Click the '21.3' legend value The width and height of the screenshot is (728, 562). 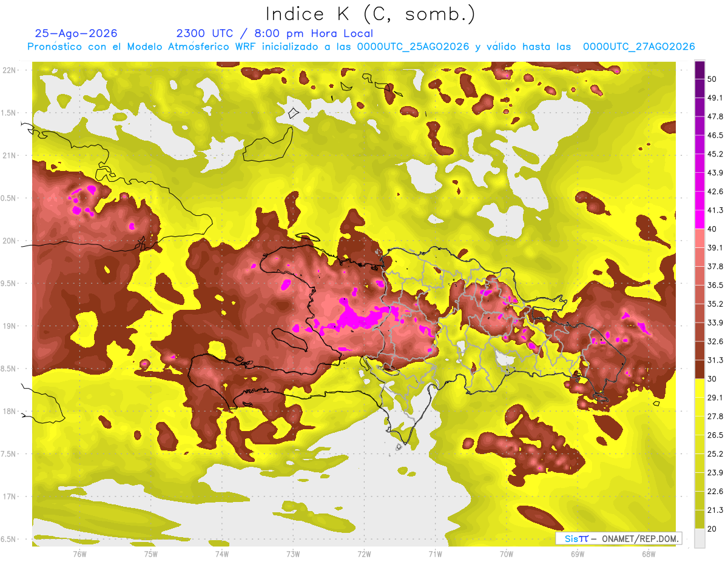[715, 510]
